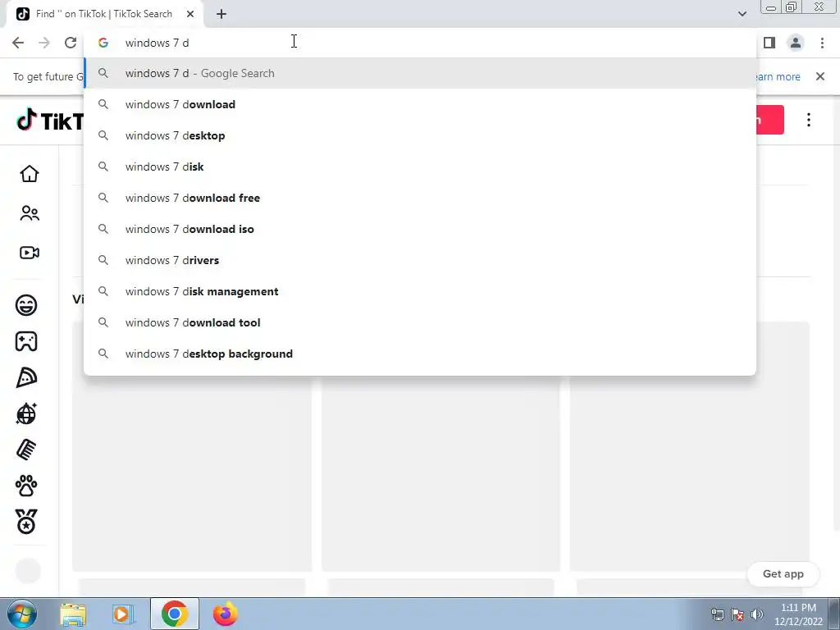The height and width of the screenshot is (630, 840).
Task: Open the TikTok three-dot more menu
Action: (808, 120)
